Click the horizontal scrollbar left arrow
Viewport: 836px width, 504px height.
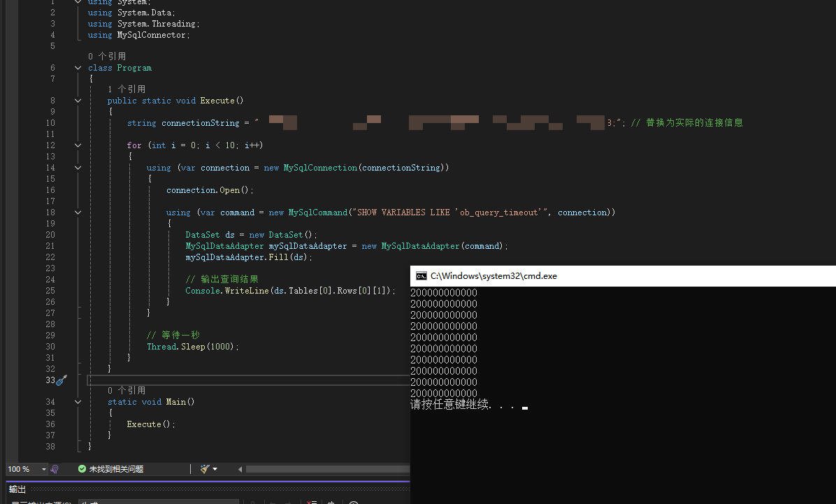[x=240, y=469]
